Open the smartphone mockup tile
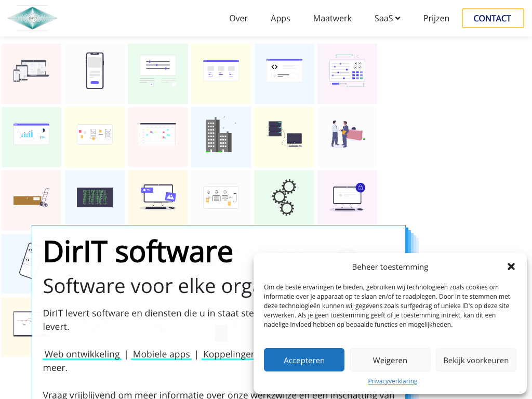 95,73
